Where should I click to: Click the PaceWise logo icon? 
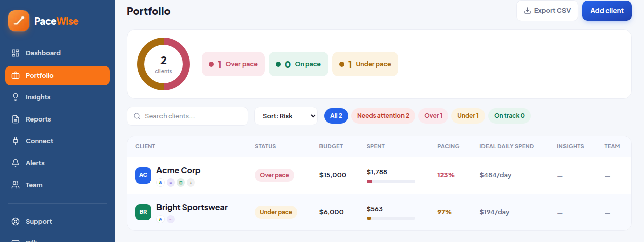[x=19, y=21]
